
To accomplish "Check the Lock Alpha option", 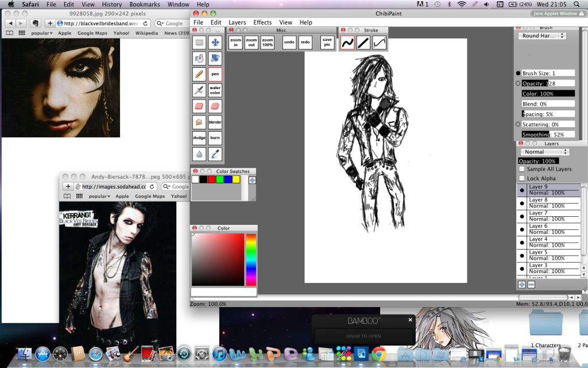I will tap(522, 179).
